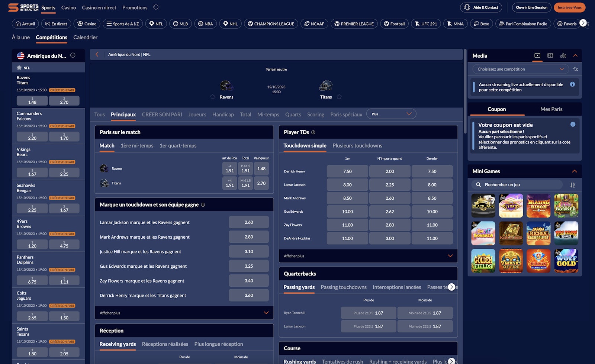Click info icon next to Player TDs
The image size is (595, 364).
pos(313,132)
